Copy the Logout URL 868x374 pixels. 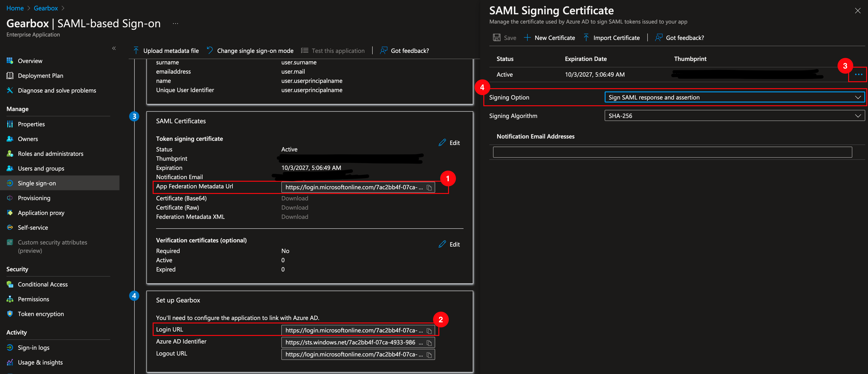429,355
